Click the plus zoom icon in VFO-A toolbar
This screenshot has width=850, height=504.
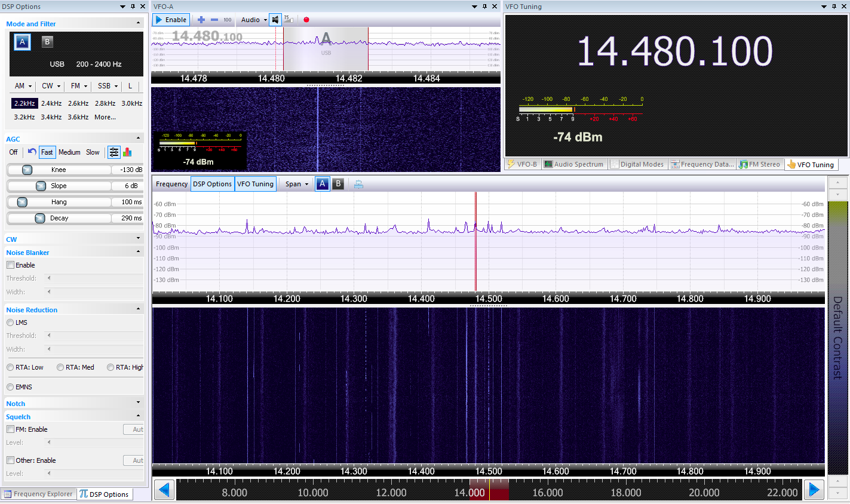[x=201, y=19]
